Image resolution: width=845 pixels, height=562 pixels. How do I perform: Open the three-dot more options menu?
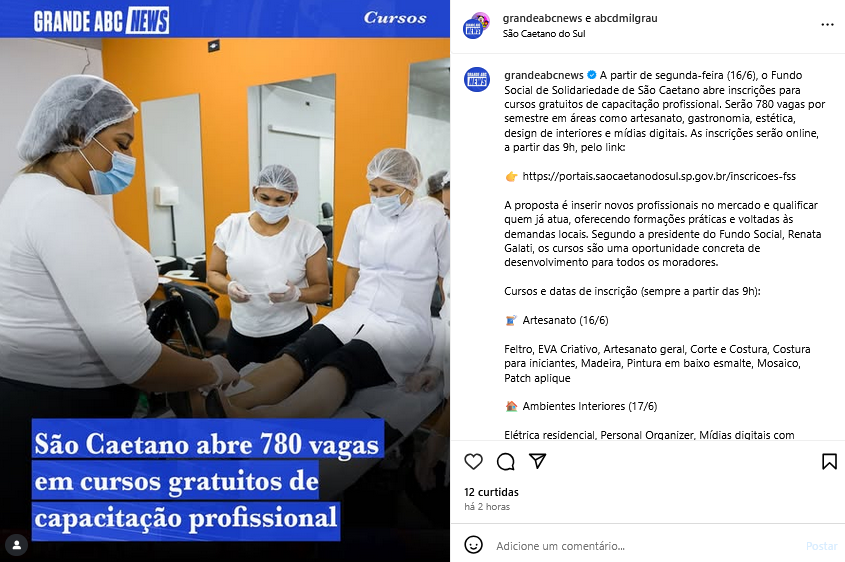tap(827, 25)
